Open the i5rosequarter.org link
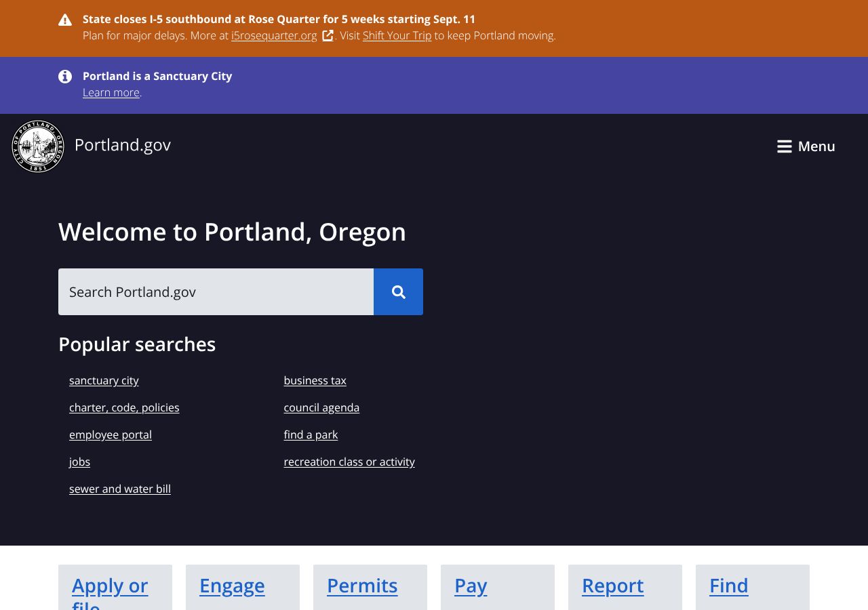The image size is (868, 610). [x=274, y=35]
